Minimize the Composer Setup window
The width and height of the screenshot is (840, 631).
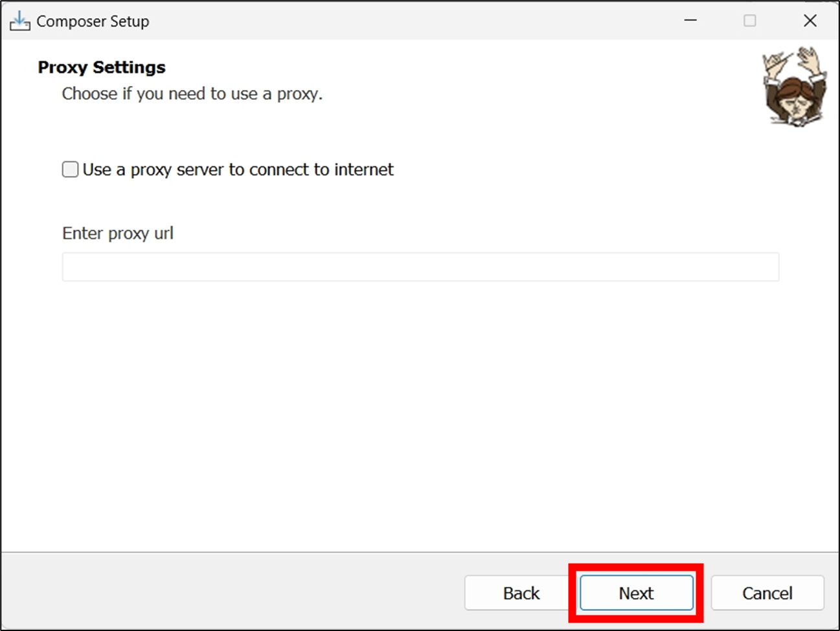tap(690, 21)
